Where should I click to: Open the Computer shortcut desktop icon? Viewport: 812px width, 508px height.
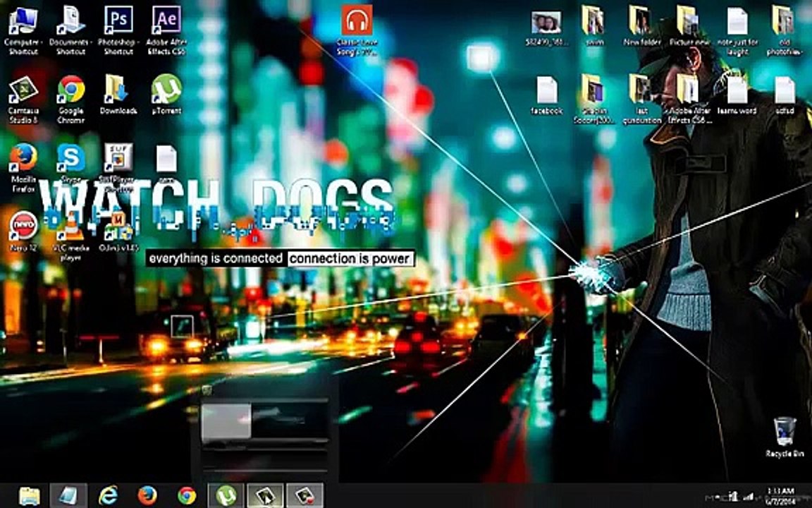point(23,30)
